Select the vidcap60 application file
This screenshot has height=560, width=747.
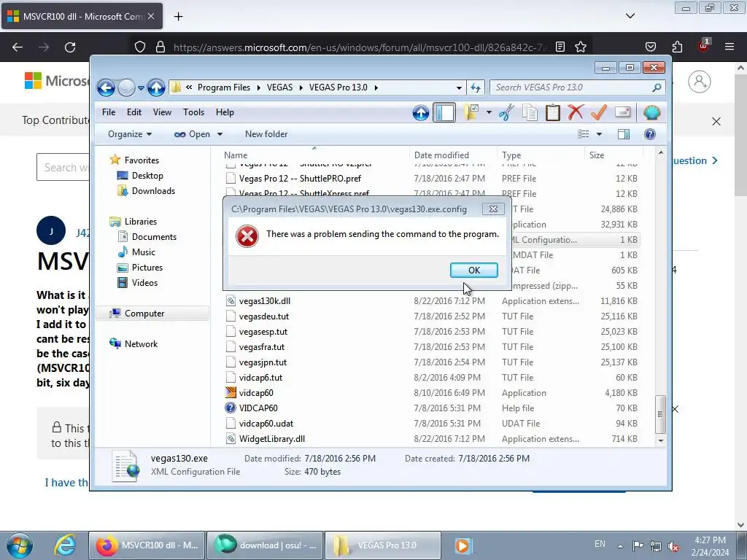256,393
